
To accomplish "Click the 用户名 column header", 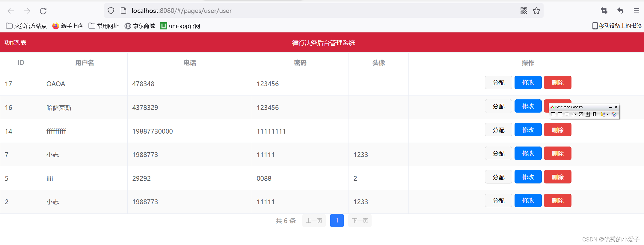I will [85, 63].
